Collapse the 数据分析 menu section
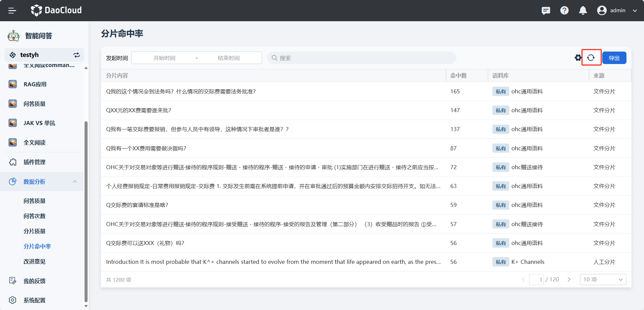 [75, 182]
